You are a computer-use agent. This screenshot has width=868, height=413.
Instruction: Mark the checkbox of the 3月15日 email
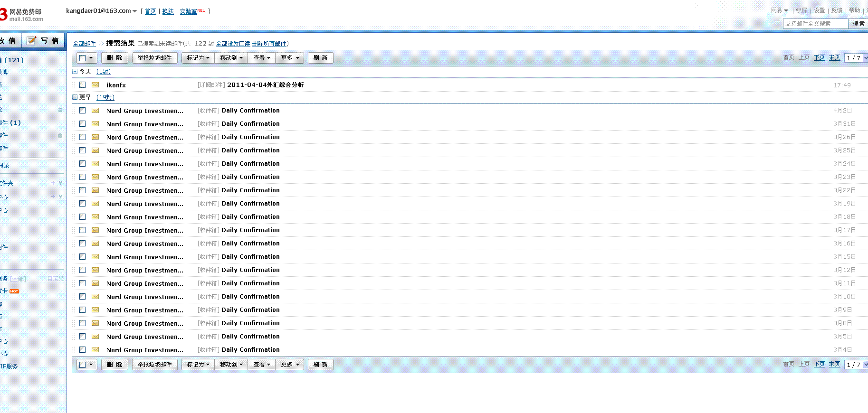tap(83, 257)
